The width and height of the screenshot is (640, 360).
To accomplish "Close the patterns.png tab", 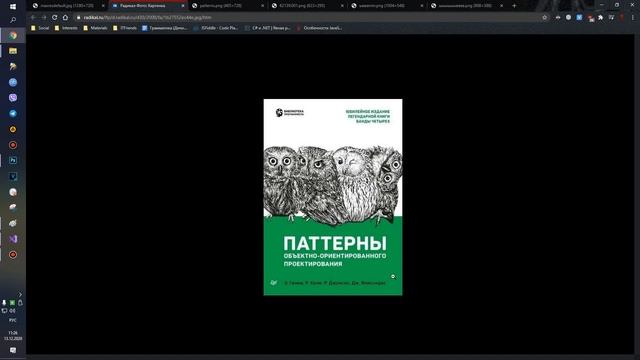I will point(262,6).
